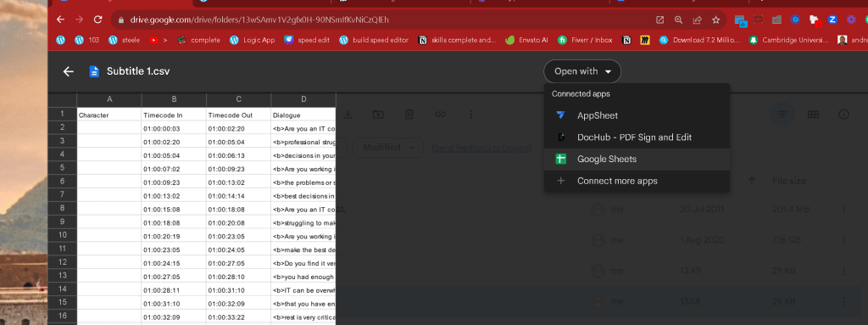Open the file with AppSheet
The width and height of the screenshot is (868, 325).
(x=637, y=115)
